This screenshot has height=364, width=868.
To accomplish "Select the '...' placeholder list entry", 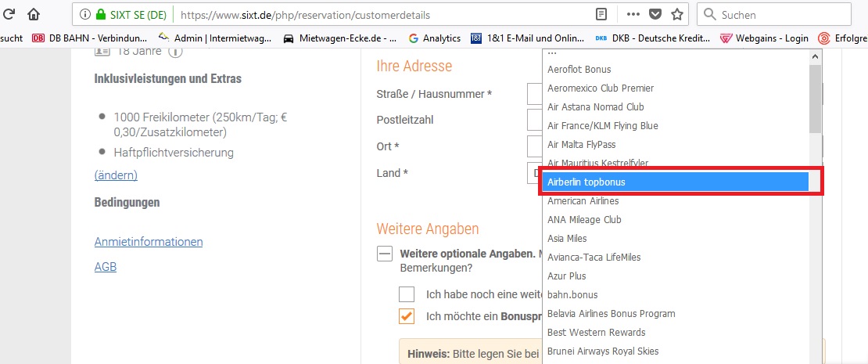I will pyautogui.click(x=675, y=54).
